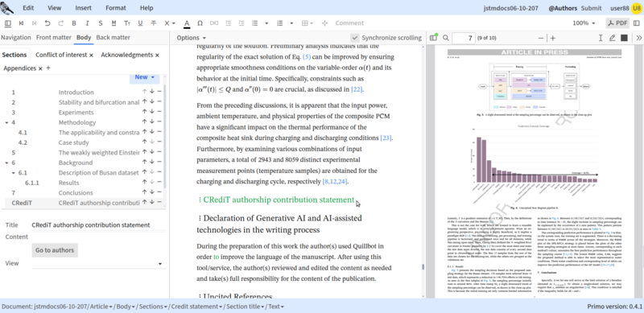The height and width of the screenshot is (313, 644).
Task: Click the @Authors button
Action: [563, 8]
